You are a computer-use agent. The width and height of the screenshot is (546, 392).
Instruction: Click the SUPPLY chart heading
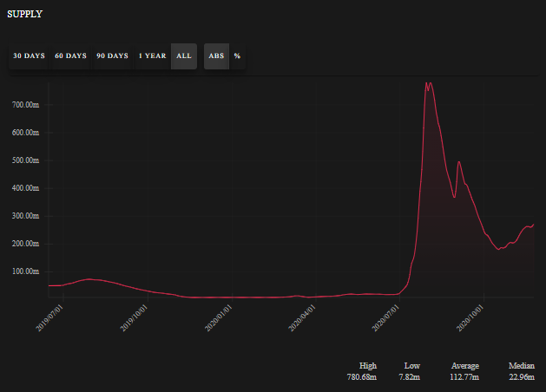pyautogui.click(x=24, y=14)
